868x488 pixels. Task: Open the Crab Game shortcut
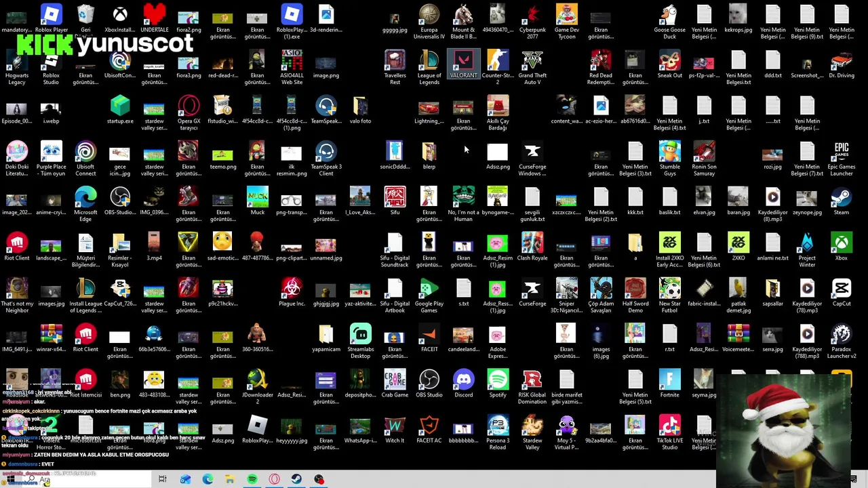(x=395, y=384)
